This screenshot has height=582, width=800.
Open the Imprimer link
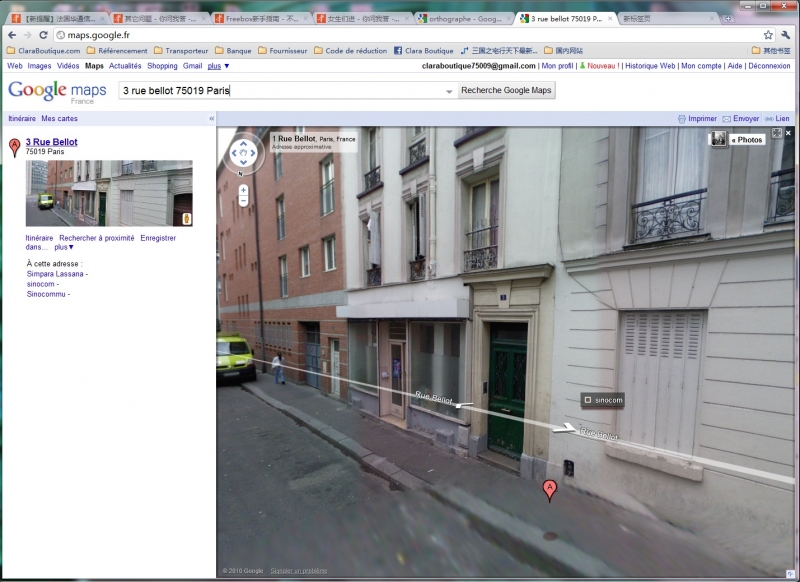point(698,118)
